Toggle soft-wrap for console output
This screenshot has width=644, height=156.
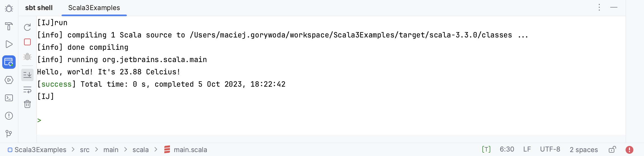(27, 90)
